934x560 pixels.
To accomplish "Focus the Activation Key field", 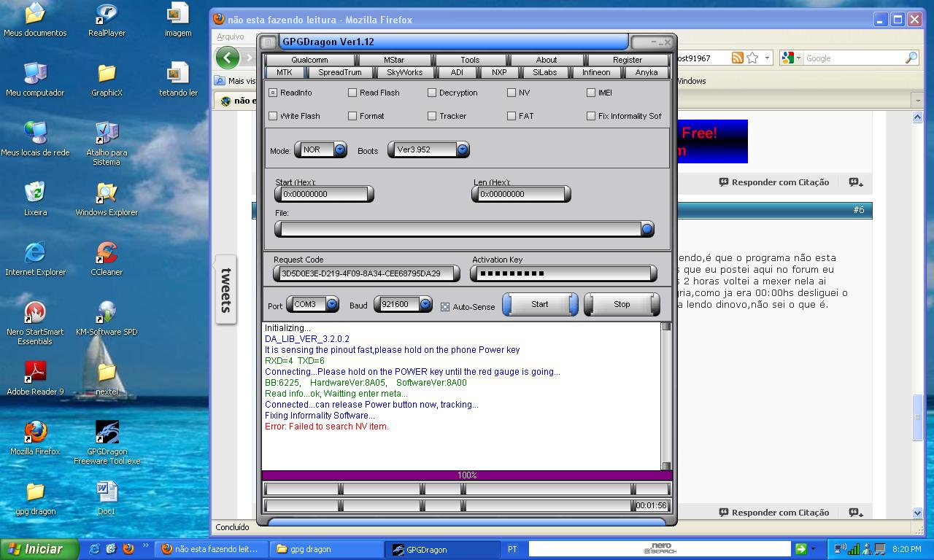I will 563,273.
